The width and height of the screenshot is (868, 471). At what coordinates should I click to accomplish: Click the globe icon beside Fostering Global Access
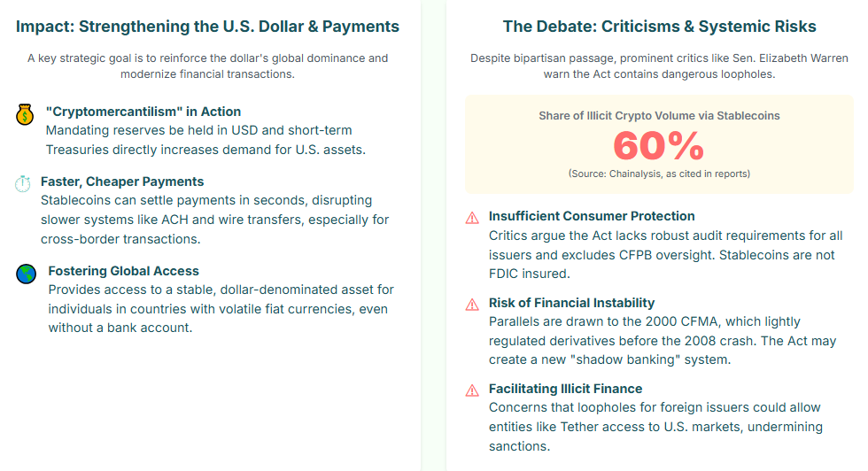tap(26, 274)
